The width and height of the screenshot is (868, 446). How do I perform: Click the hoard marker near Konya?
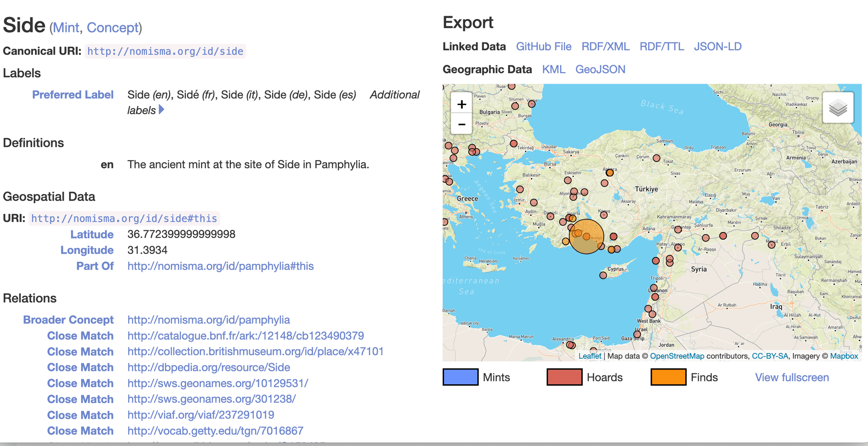604,215
